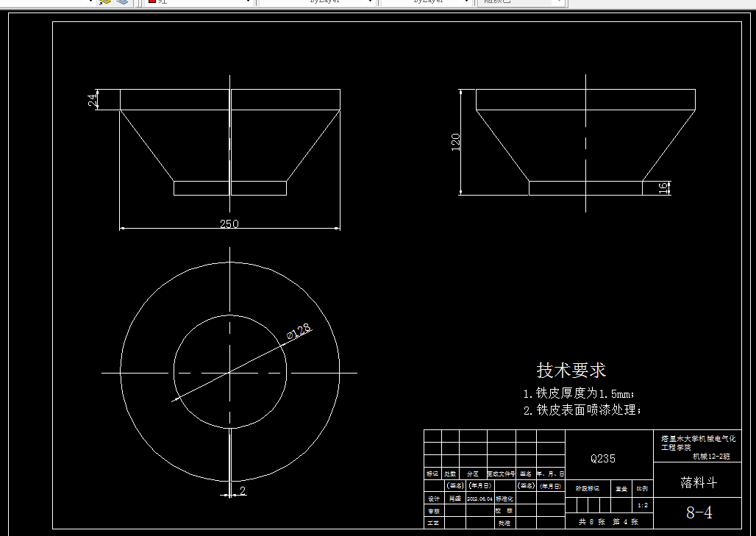
Task: Select the ø128 diameter dimension label
Action: [299, 332]
